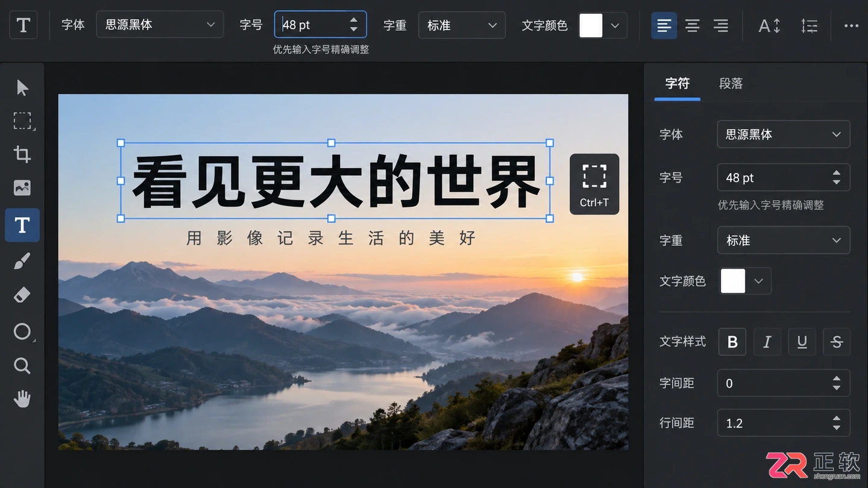Click the 行间距 1.2 value field

pos(784,423)
